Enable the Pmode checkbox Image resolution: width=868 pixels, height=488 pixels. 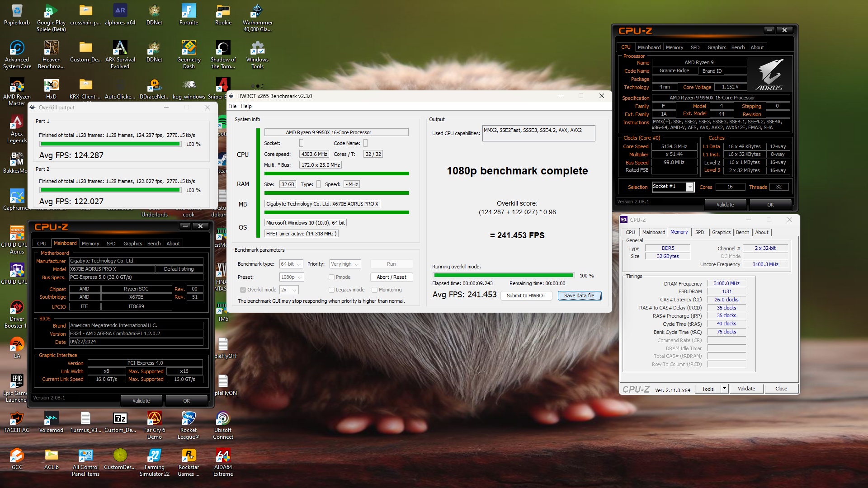(x=331, y=277)
